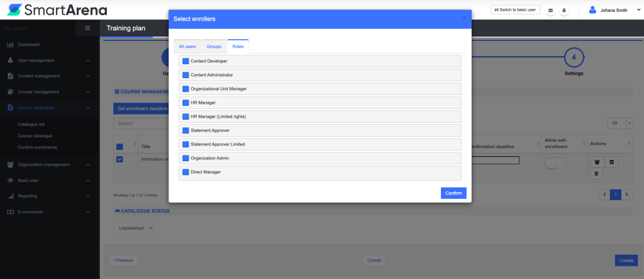
Task: Toggle the navigation hamburger menu icon
Action: (x=87, y=28)
